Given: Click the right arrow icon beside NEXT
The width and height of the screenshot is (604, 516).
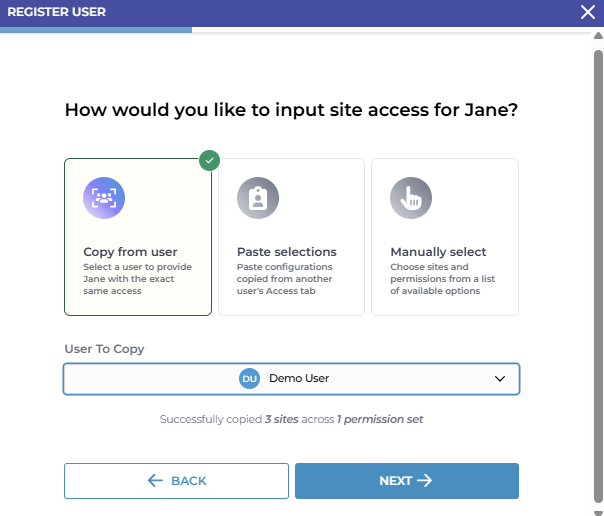Looking at the screenshot, I should point(425,481).
